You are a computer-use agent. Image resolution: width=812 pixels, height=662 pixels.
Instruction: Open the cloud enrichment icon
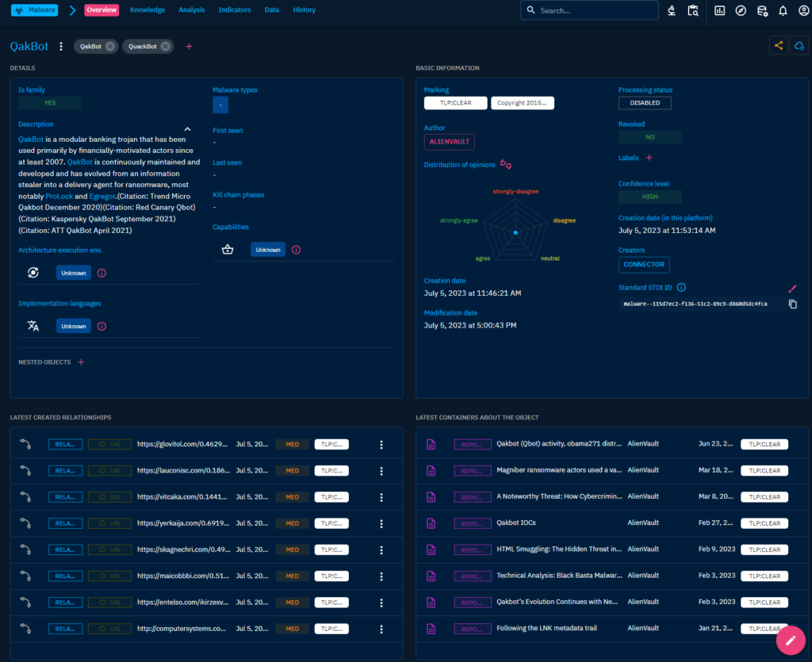pos(799,46)
